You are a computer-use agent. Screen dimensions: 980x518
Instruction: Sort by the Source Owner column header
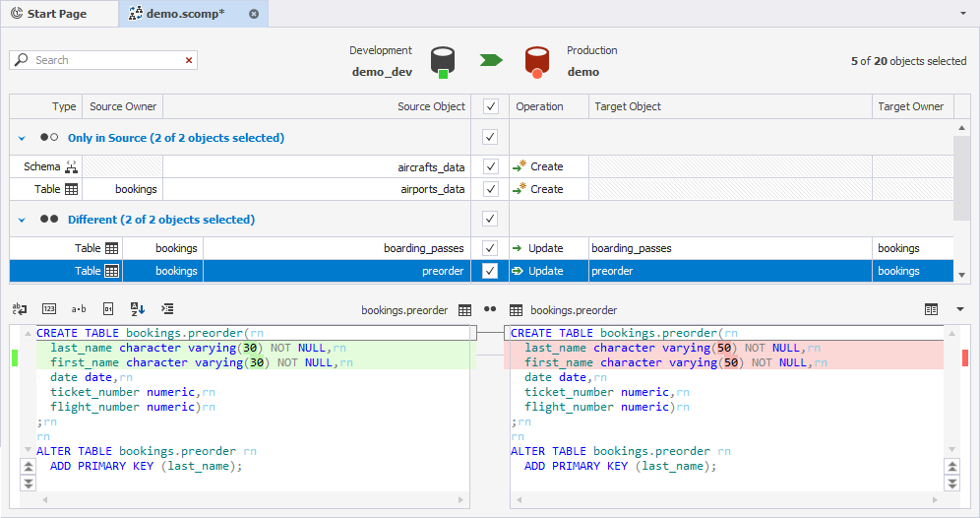click(123, 106)
